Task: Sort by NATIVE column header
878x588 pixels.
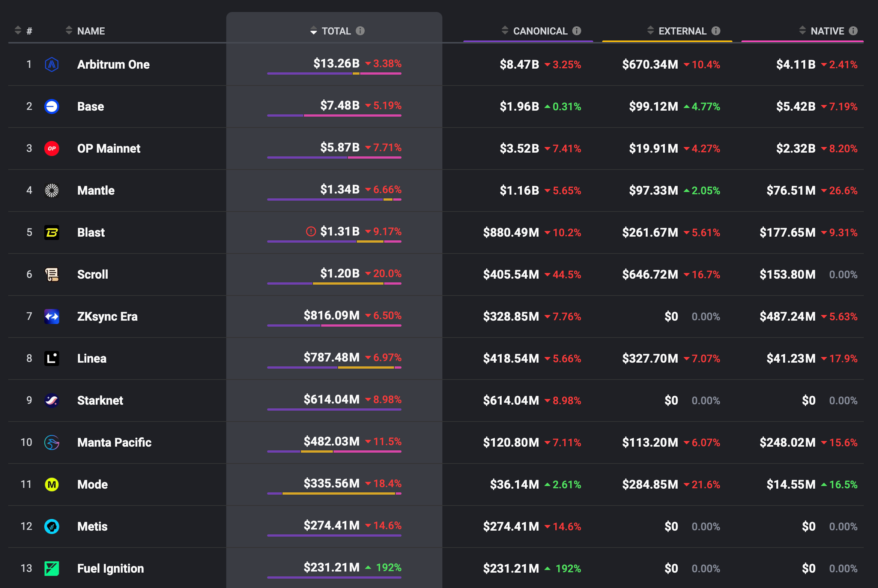Action: tap(827, 31)
